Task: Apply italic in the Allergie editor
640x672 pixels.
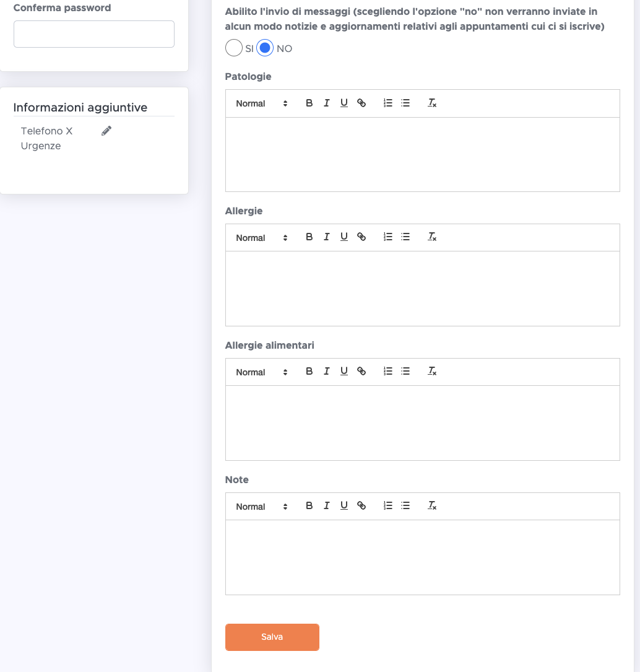Action: pos(326,237)
